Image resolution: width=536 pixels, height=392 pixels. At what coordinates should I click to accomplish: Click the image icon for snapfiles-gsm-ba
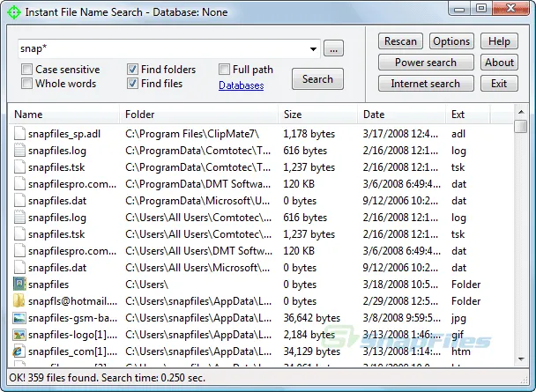point(19,318)
